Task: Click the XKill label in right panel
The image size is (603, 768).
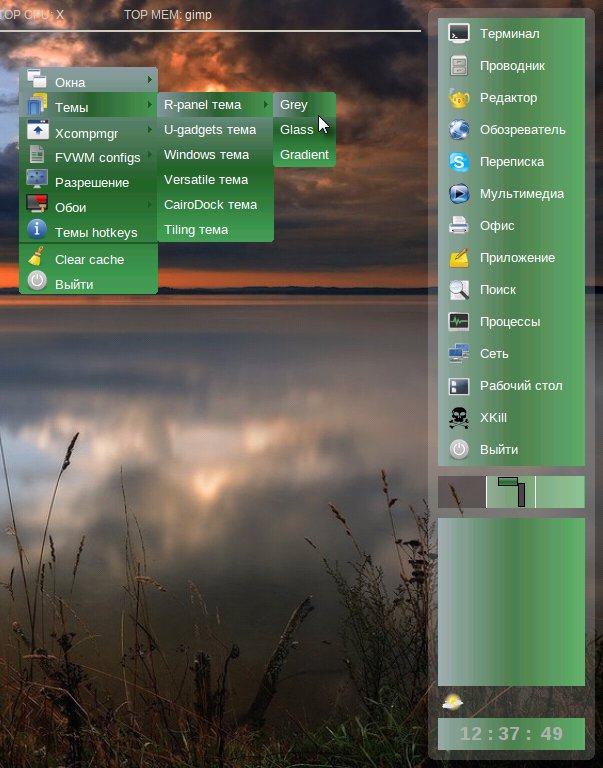Action: tap(493, 418)
